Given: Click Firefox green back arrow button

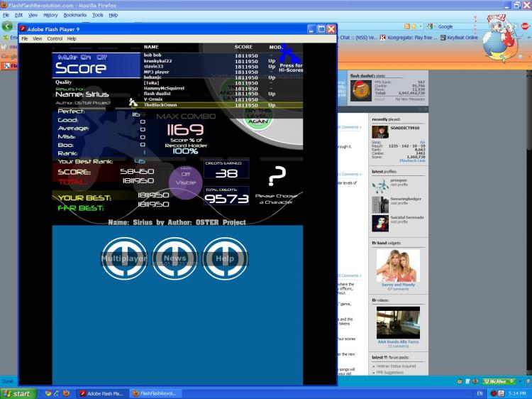Looking at the screenshot, I should pos(7,26).
